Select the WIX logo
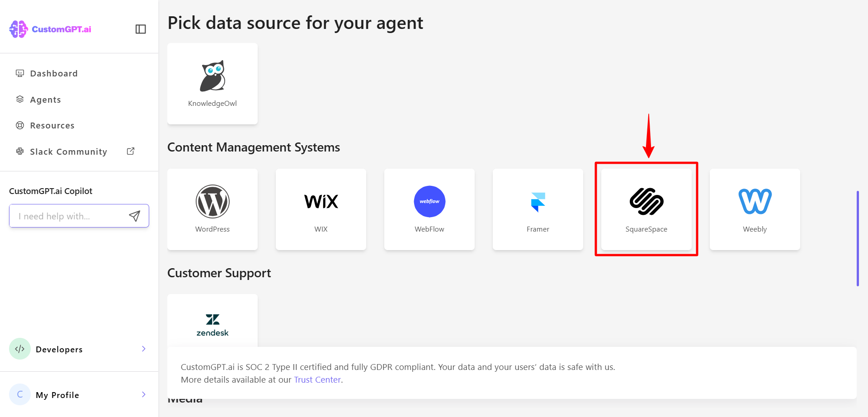The height and width of the screenshot is (417, 868). click(321, 201)
